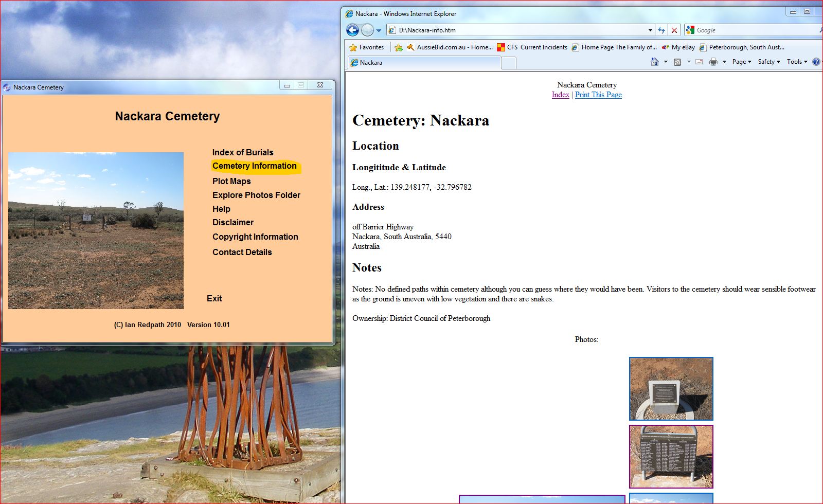Expand the Print options dropdown arrow
The width and height of the screenshot is (823, 504).
click(724, 62)
